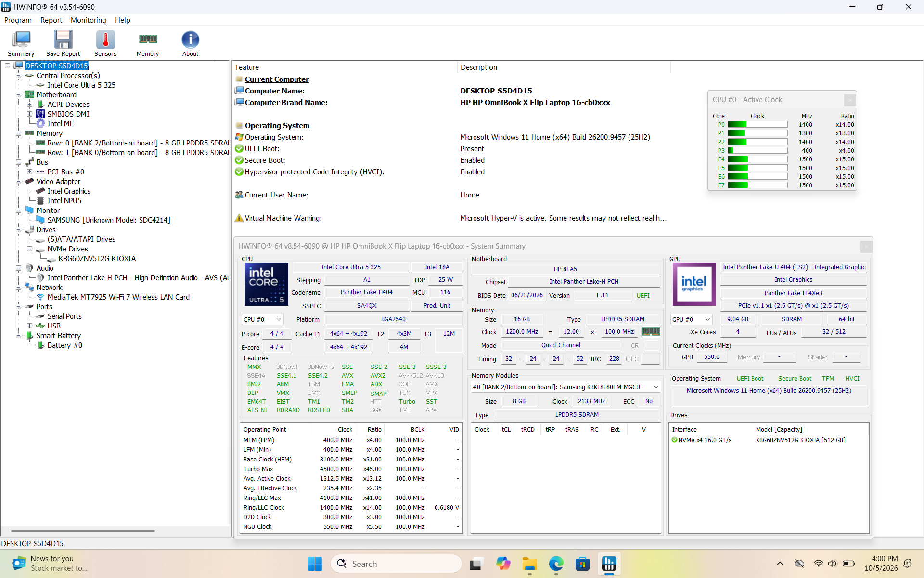Select SMBIOS DMI in the tree
The image size is (924, 578).
[68, 114]
